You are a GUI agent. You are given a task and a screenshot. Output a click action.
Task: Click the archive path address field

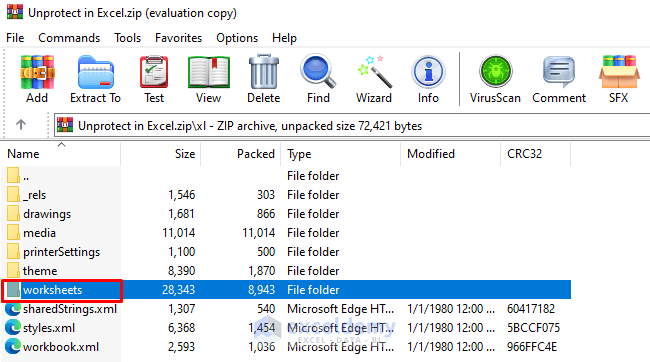click(352, 125)
